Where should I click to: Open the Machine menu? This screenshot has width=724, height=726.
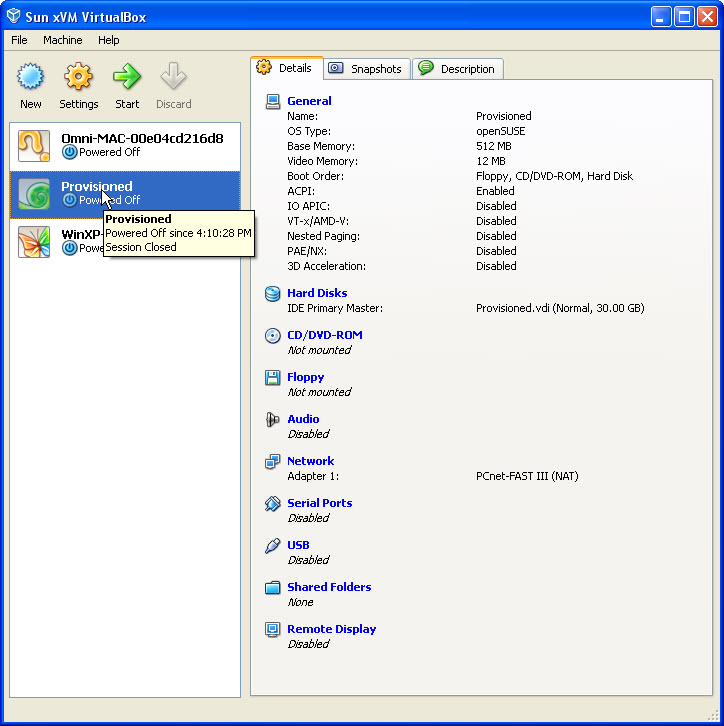[62, 40]
